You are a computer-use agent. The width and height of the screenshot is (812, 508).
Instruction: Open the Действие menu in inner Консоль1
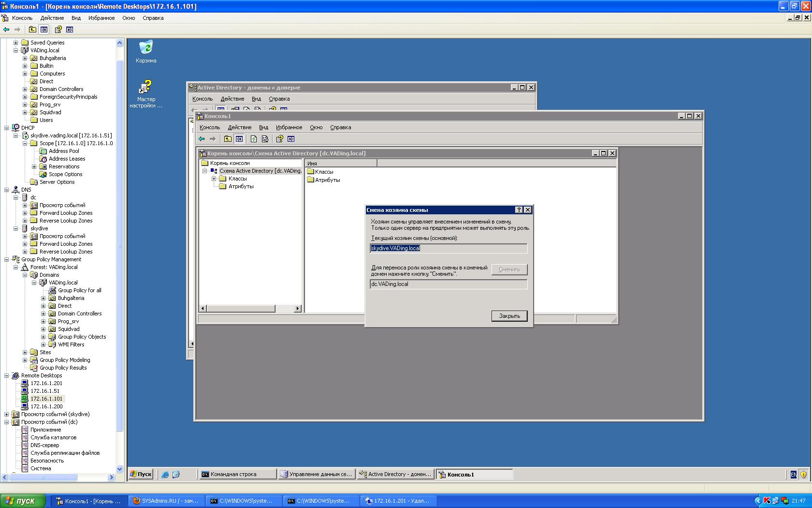[239, 127]
